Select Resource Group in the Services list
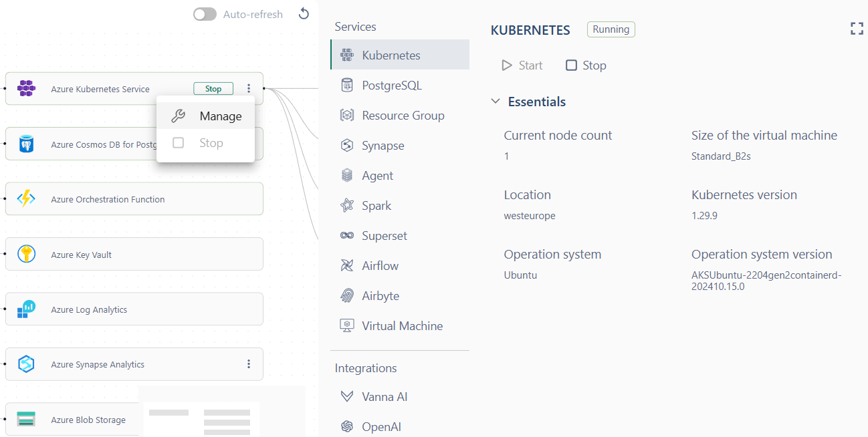The width and height of the screenshot is (868, 437). point(400,115)
